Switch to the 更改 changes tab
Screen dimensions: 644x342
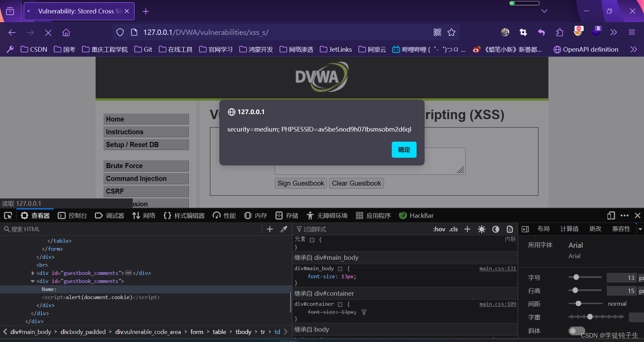click(x=595, y=229)
